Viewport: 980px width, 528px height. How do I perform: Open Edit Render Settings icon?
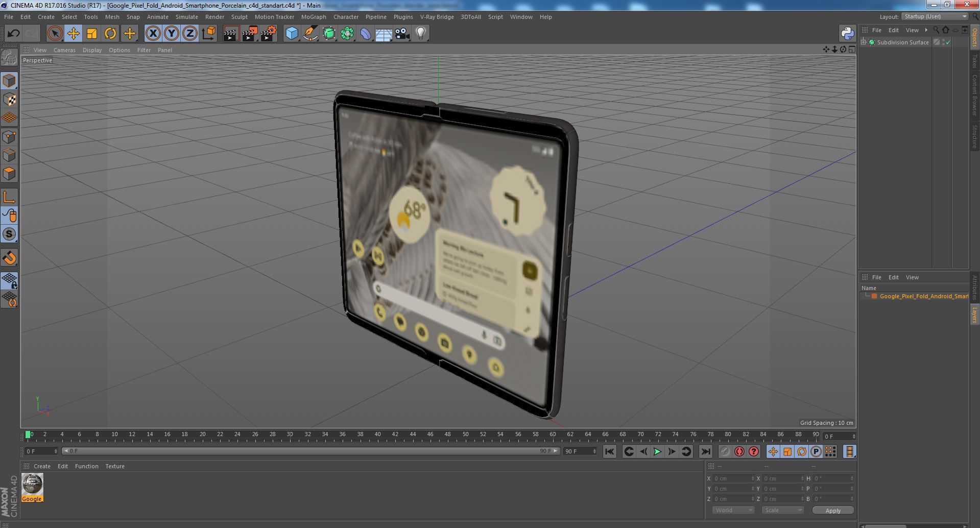269,34
